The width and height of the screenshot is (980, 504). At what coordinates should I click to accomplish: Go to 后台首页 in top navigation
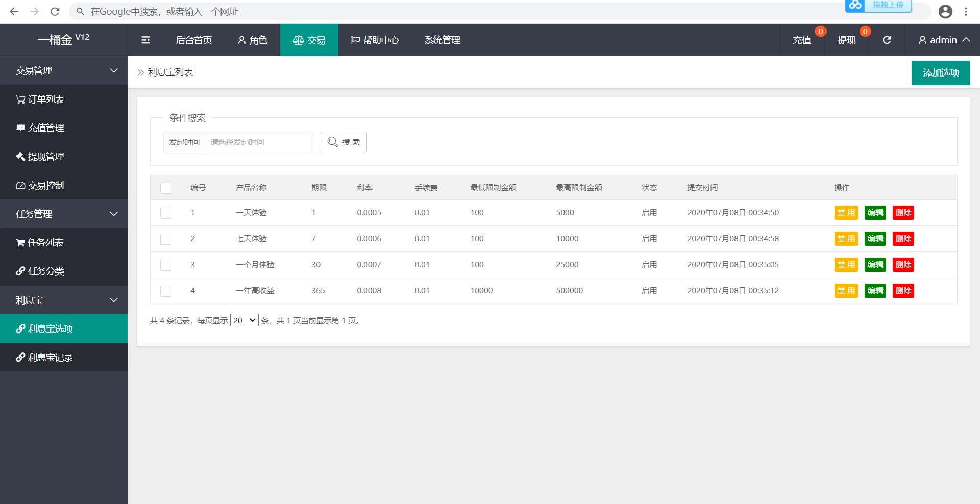194,40
